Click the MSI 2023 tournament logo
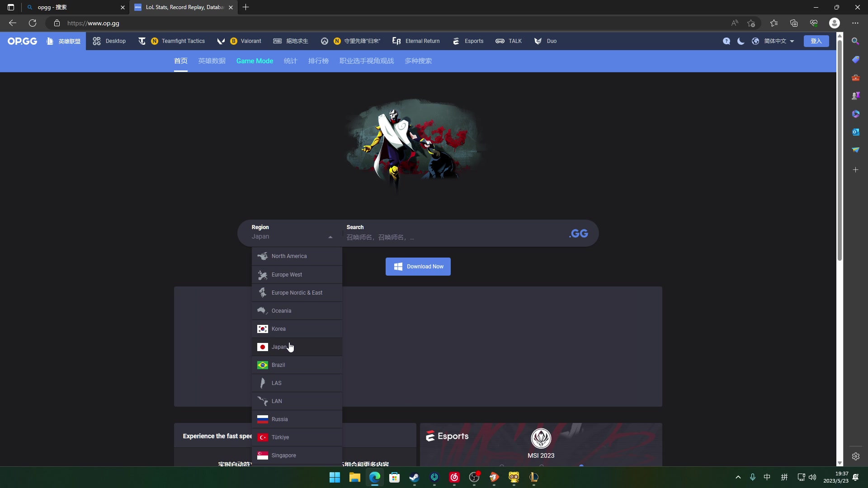 541,438
